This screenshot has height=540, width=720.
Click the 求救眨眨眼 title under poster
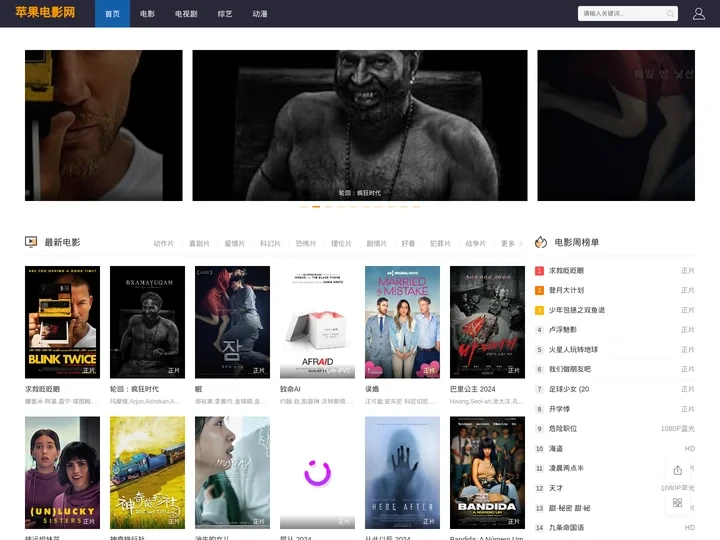(42, 389)
